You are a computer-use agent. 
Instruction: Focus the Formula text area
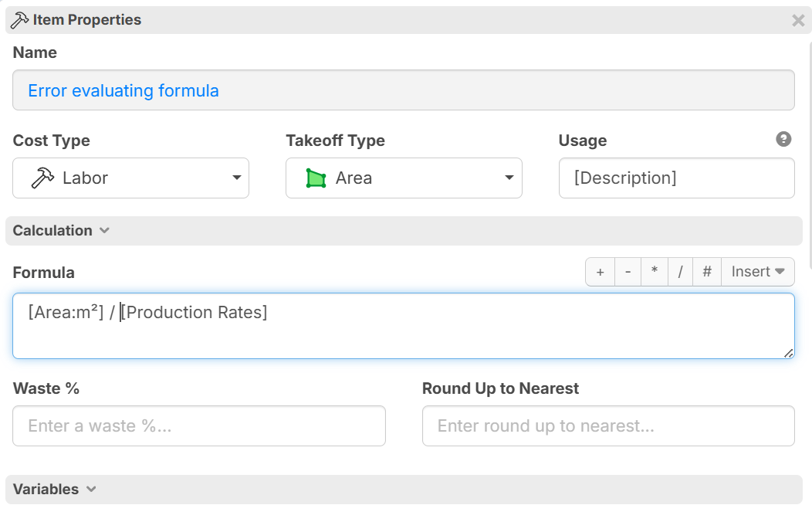pyautogui.click(x=403, y=334)
